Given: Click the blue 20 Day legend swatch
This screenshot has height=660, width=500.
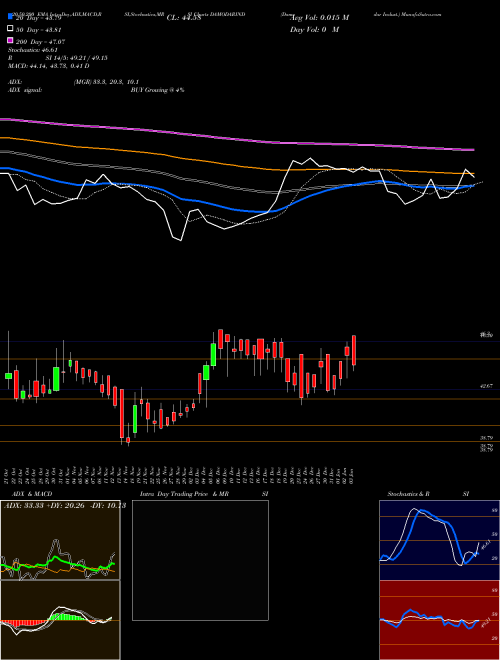Looking at the screenshot, I should [10, 17].
